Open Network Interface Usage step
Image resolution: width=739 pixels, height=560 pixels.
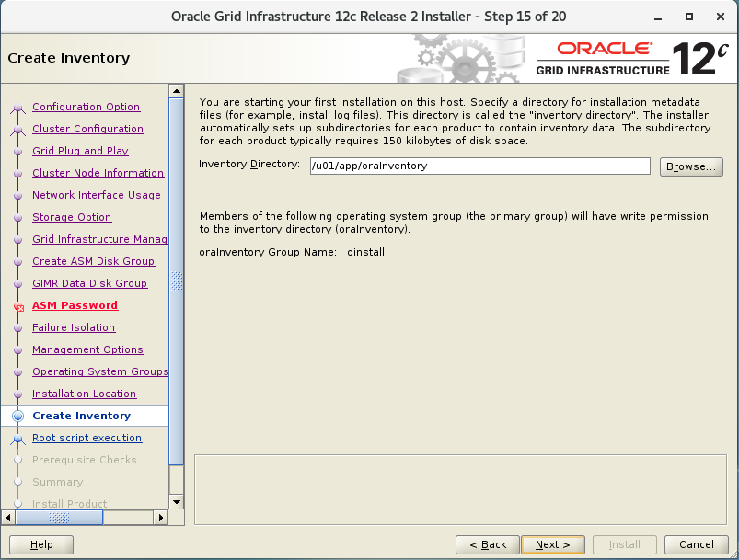coord(97,195)
